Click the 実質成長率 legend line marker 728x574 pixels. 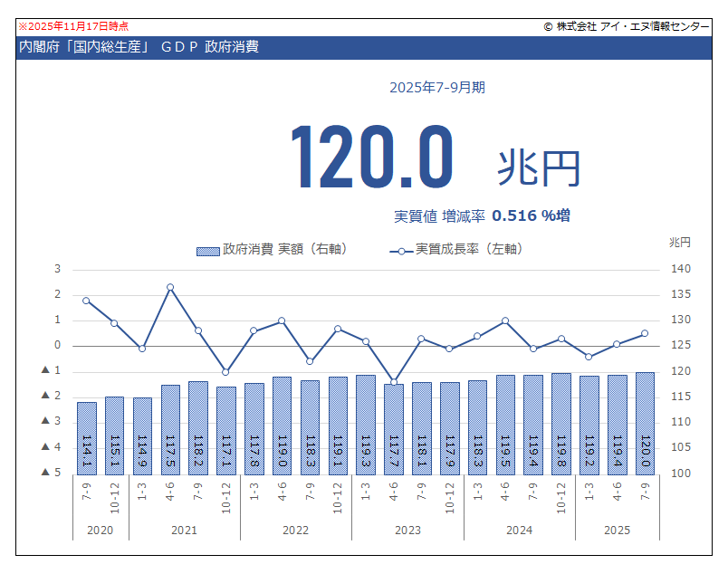click(x=401, y=250)
